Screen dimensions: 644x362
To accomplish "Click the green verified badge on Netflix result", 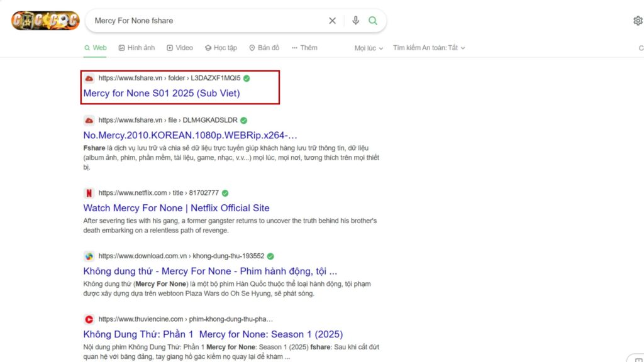I will (225, 193).
